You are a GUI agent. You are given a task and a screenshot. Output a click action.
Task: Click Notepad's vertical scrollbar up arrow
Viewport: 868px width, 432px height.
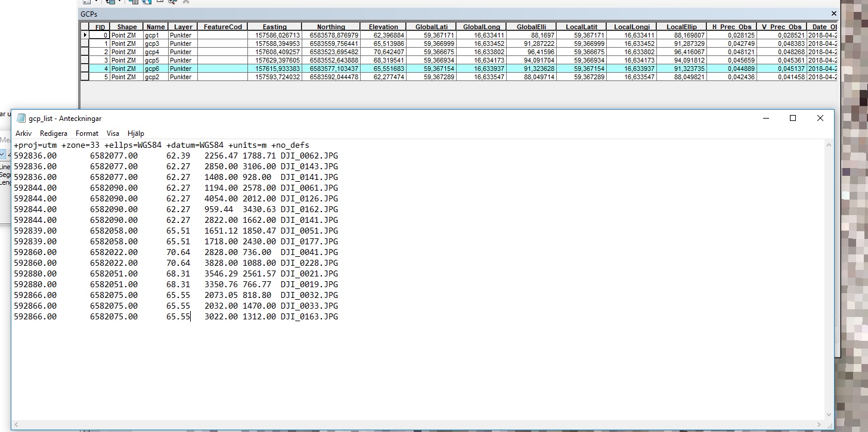(x=829, y=145)
